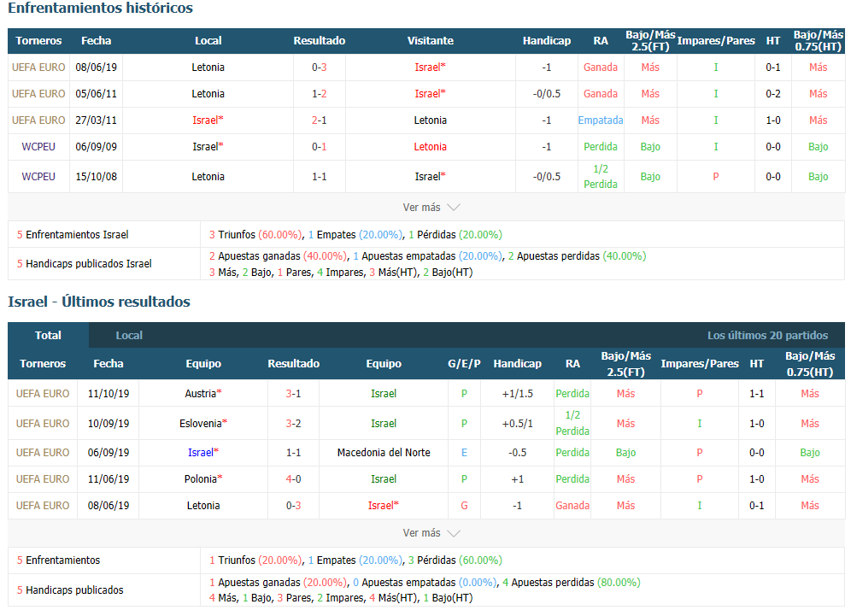Click handicap -0/0.5 in 05/06/11 row
The width and height of the screenshot is (851, 616).
click(x=547, y=94)
